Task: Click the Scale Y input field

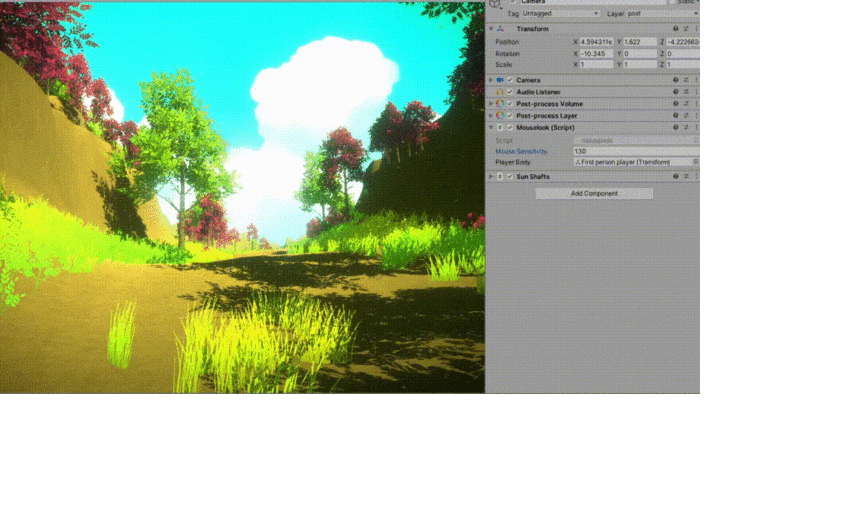Action: coord(640,64)
